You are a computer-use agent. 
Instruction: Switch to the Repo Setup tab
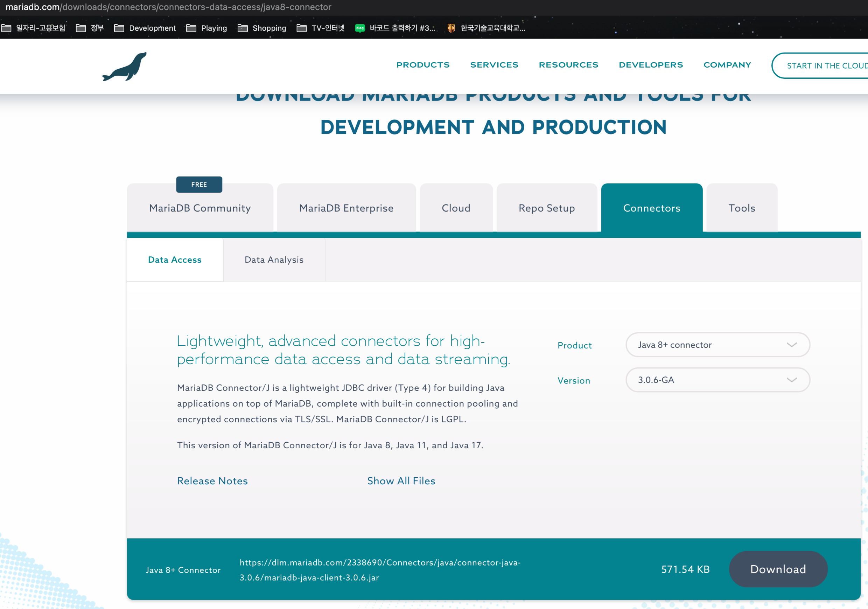547,208
